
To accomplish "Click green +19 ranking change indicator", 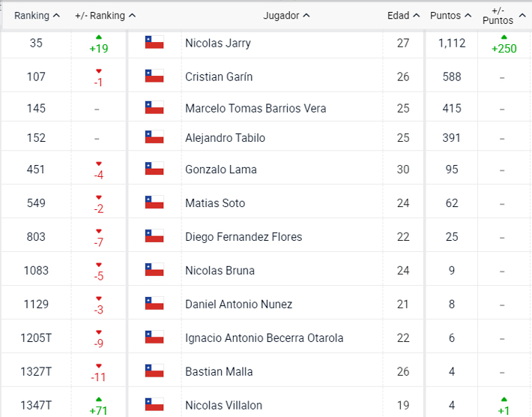I will pos(99,44).
